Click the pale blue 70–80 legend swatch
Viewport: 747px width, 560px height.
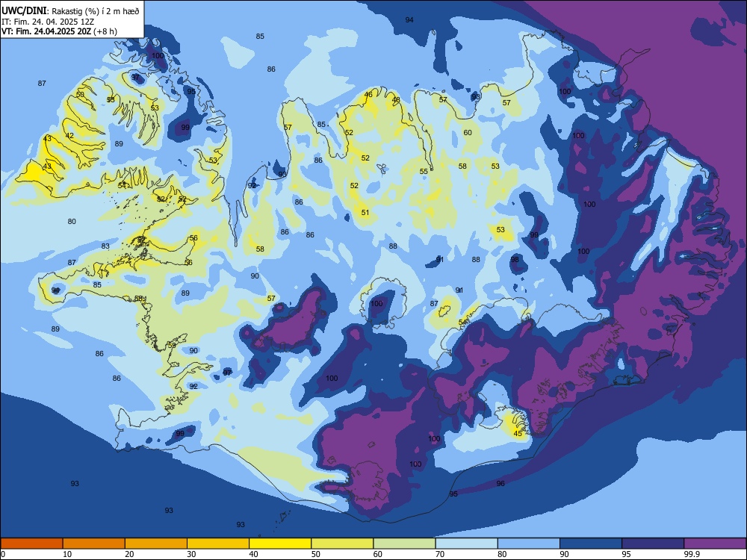(x=466, y=544)
